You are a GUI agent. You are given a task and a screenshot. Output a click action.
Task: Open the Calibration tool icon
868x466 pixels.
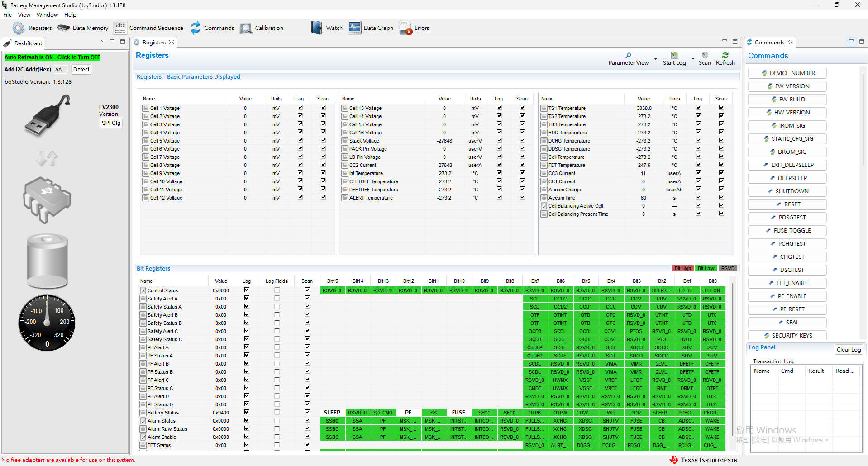click(246, 28)
